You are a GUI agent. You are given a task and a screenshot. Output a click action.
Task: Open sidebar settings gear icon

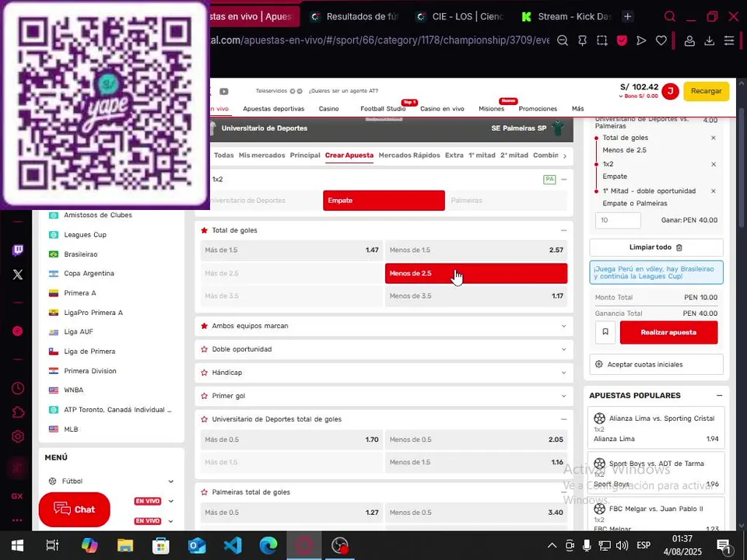(18, 436)
